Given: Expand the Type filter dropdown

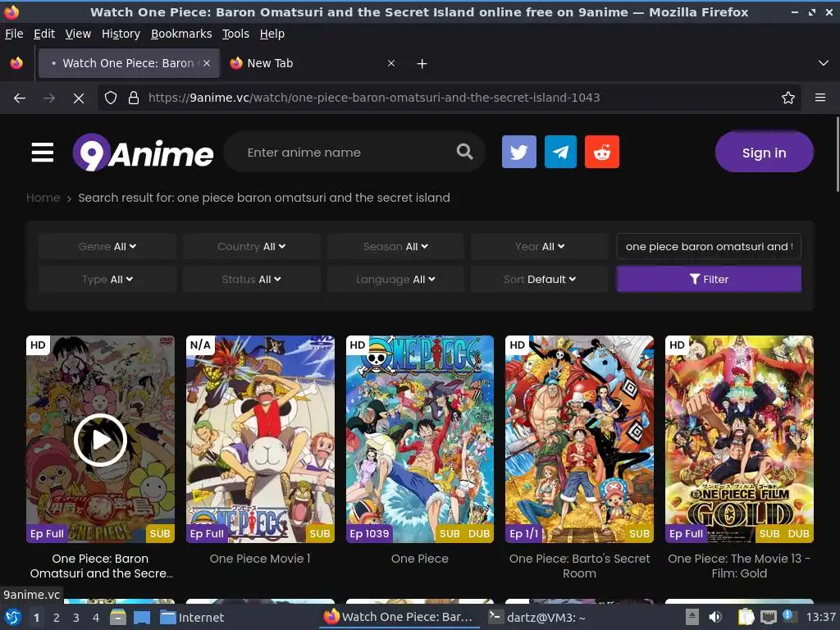Looking at the screenshot, I should [107, 279].
